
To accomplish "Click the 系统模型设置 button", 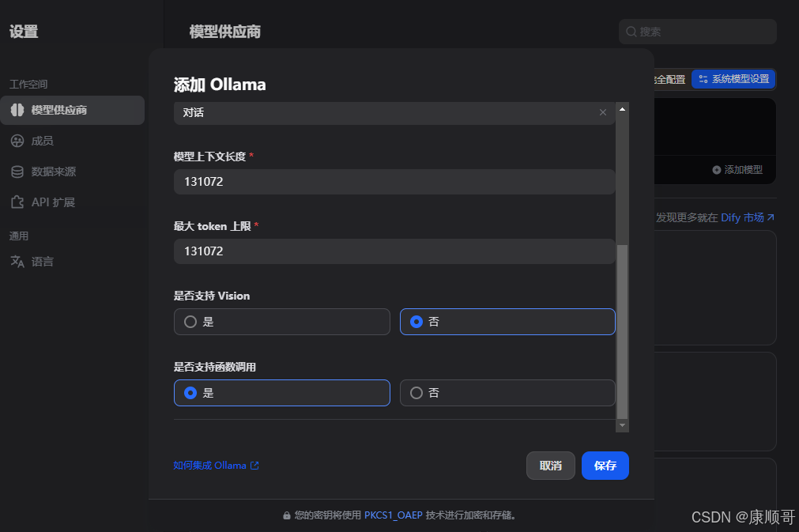I will point(733,79).
